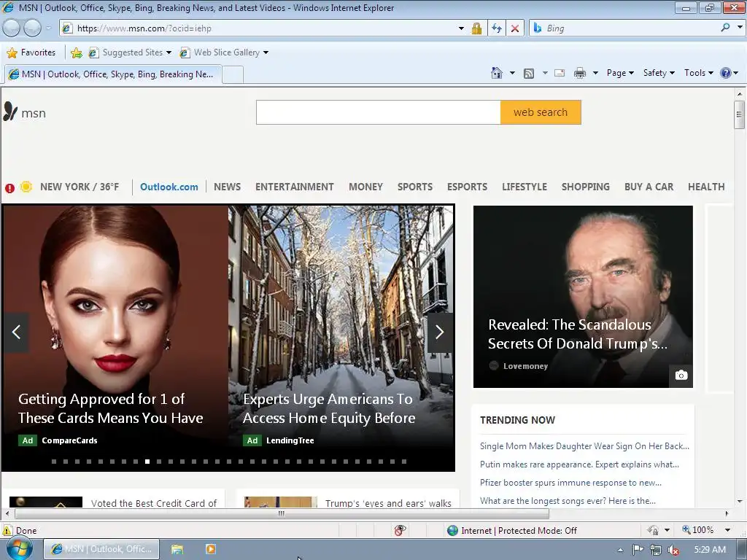Click the Read Mail envelope icon
The width and height of the screenshot is (747, 560).
pos(560,73)
